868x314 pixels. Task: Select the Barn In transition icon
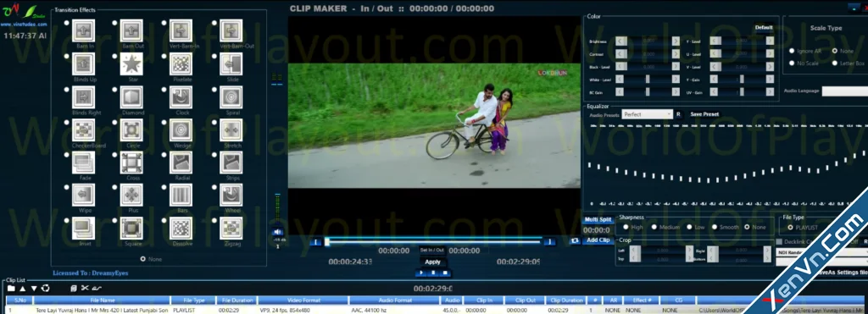click(84, 31)
